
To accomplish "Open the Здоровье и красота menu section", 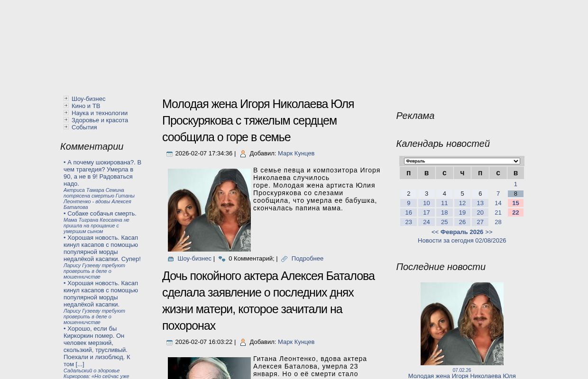I will pos(100,120).
